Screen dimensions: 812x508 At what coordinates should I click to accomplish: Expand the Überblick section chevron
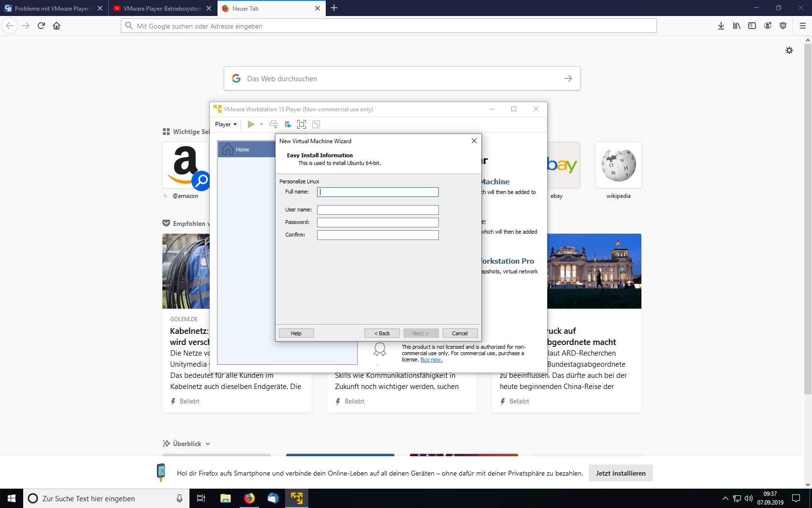pyautogui.click(x=208, y=444)
